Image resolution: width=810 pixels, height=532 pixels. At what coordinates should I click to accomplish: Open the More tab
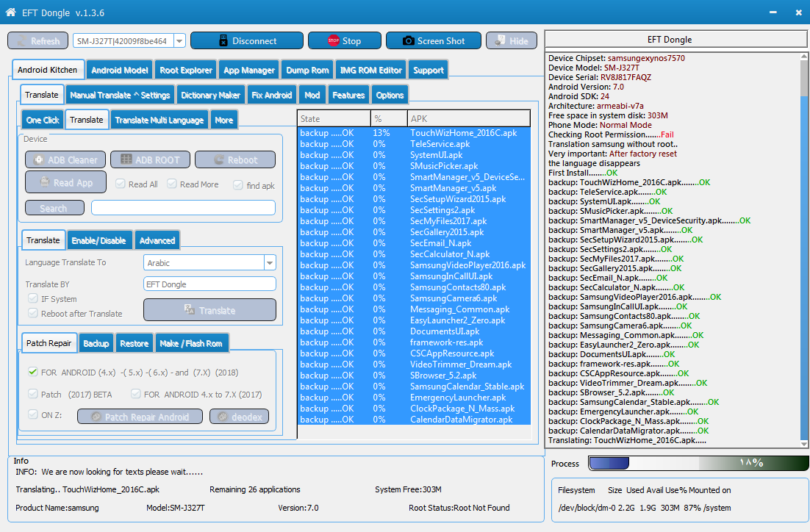[223, 120]
